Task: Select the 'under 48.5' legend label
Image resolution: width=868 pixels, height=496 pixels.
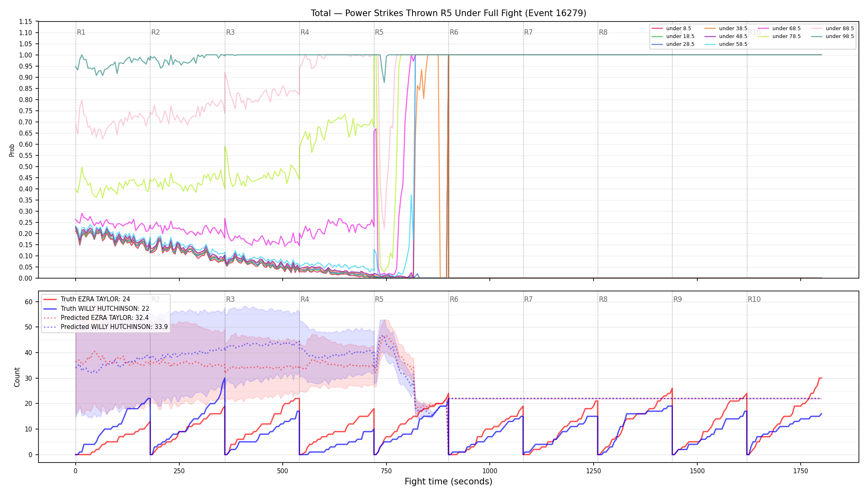Action: coord(733,36)
